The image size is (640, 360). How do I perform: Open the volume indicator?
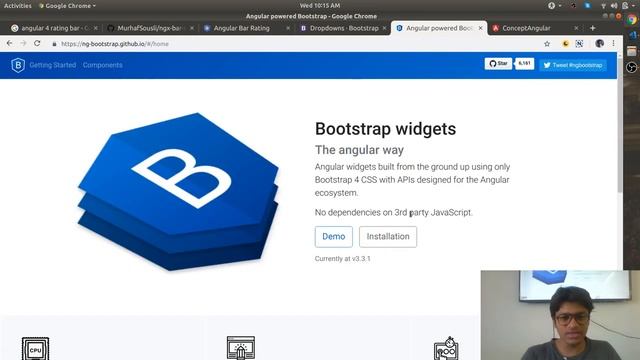click(x=614, y=6)
